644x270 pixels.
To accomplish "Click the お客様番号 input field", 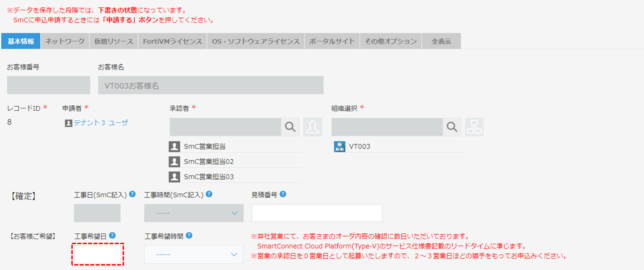I will coord(49,85).
